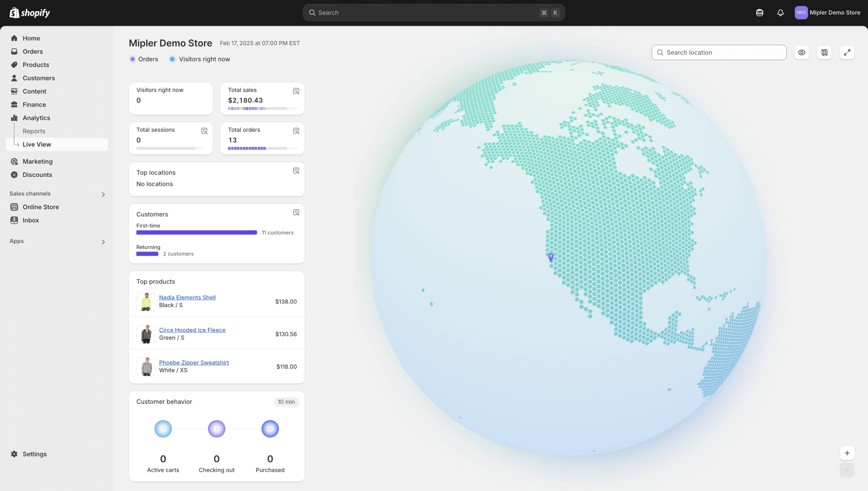Click the notifications bell icon

pyautogui.click(x=780, y=13)
